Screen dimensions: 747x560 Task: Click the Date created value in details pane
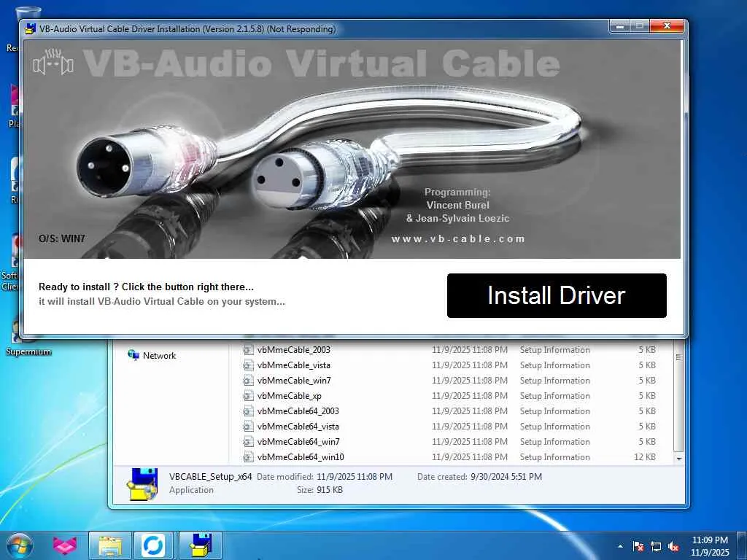506,476
